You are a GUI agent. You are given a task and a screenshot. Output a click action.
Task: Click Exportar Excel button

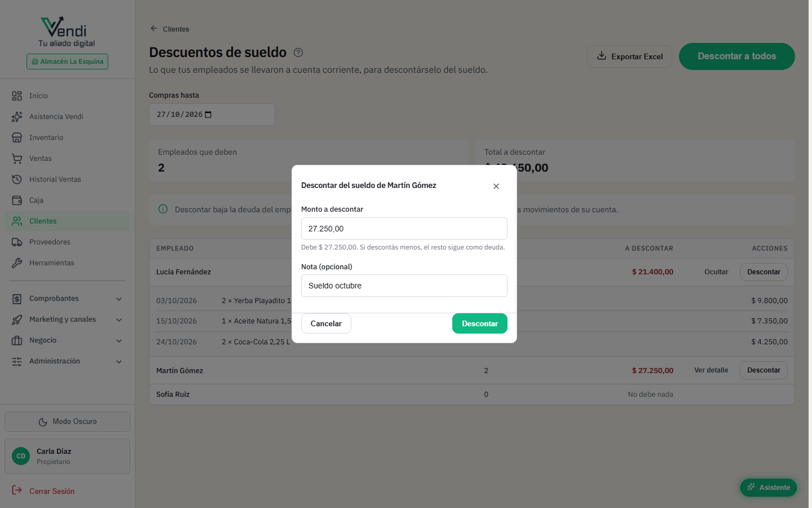629,56
